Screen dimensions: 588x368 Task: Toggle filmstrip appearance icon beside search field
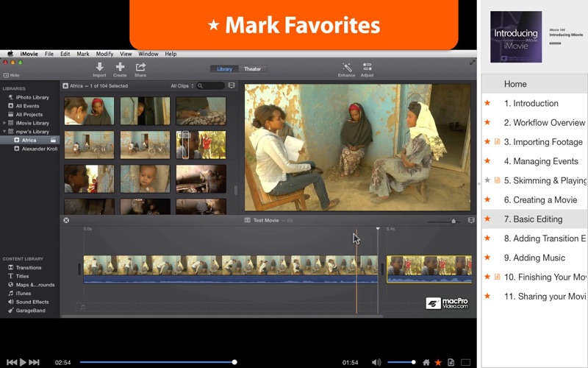[232, 85]
